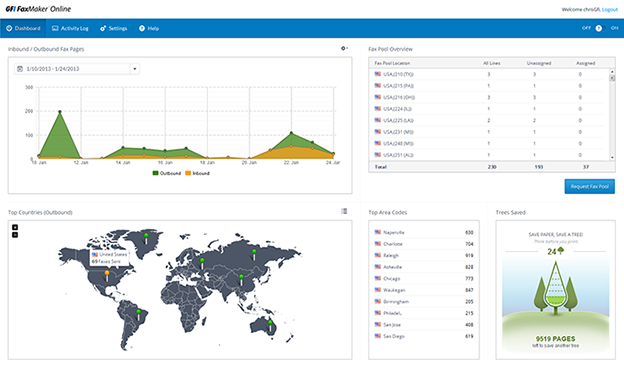624x368 pixels.
Task: Click the Total assigned value 37
Action: point(586,167)
